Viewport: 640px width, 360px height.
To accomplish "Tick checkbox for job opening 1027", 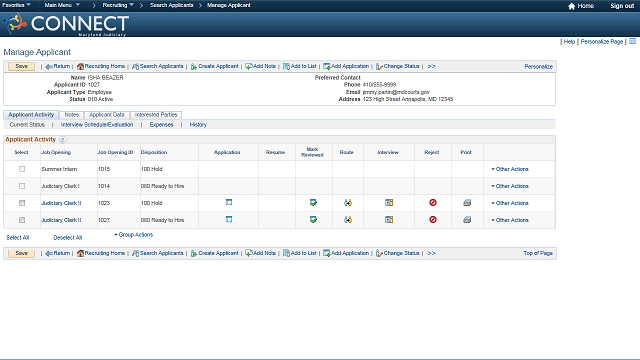I will (22, 220).
